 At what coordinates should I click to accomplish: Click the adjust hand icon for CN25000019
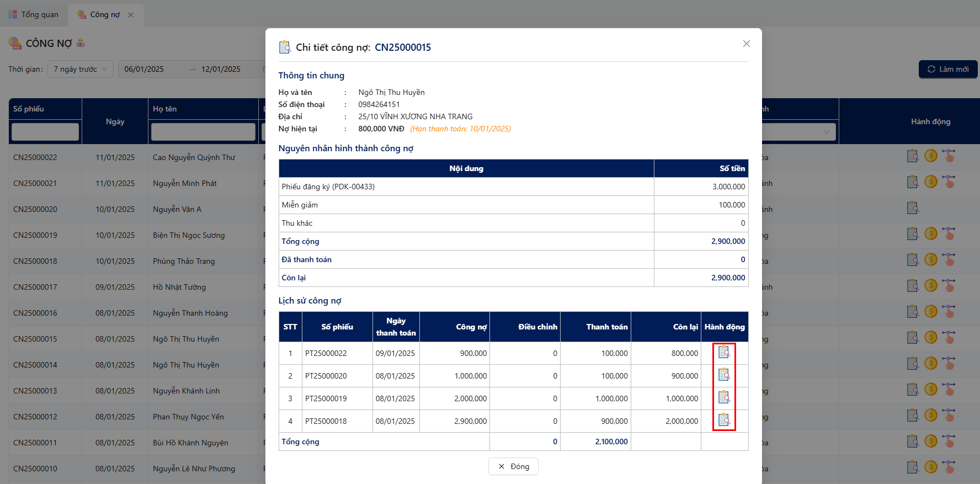949,234
